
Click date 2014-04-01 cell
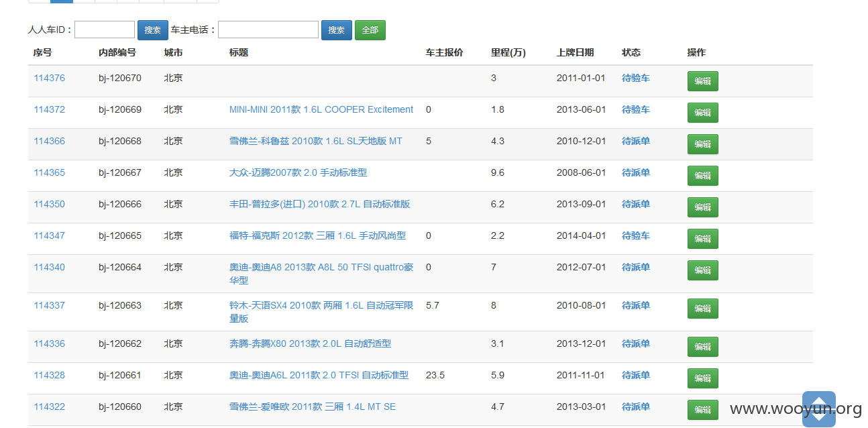581,235
